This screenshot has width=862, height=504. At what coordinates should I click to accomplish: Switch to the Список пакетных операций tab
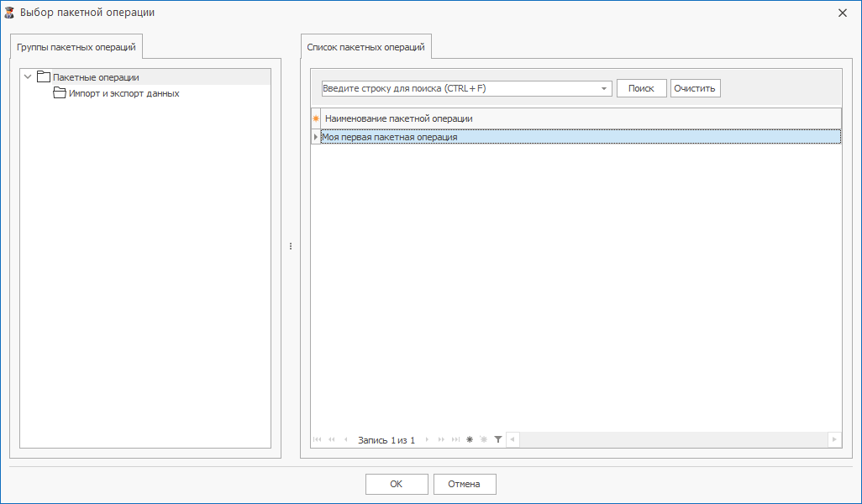[x=366, y=47]
